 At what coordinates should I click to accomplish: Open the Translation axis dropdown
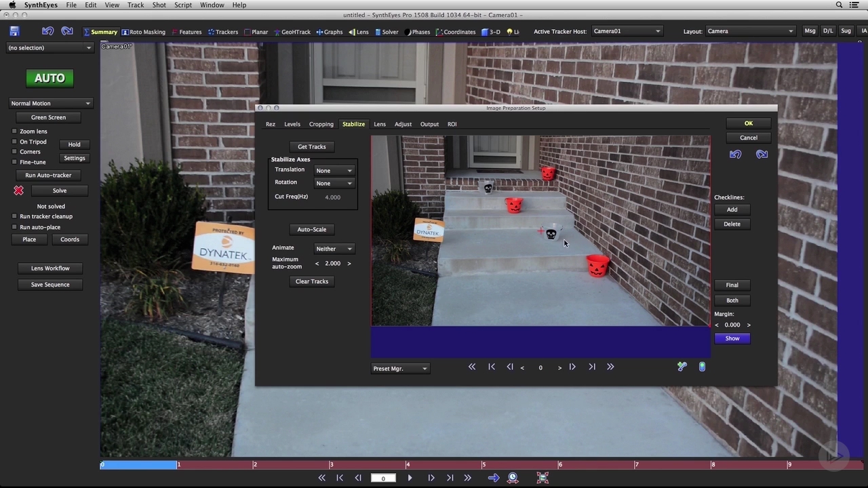(x=334, y=171)
